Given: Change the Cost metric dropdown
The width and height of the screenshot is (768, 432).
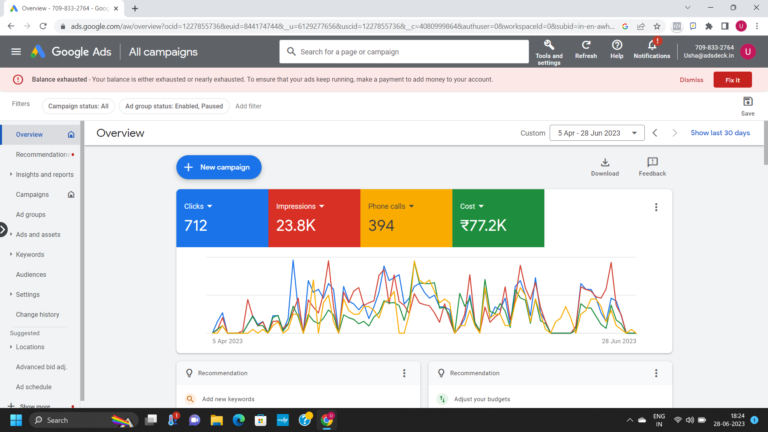Looking at the screenshot, I should click(x=472, y=206).
